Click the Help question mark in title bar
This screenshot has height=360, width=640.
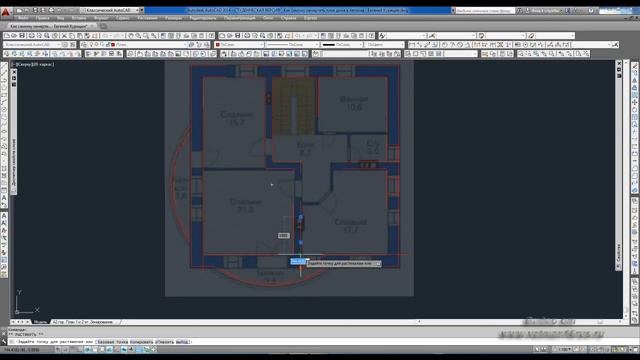point(591,11)
